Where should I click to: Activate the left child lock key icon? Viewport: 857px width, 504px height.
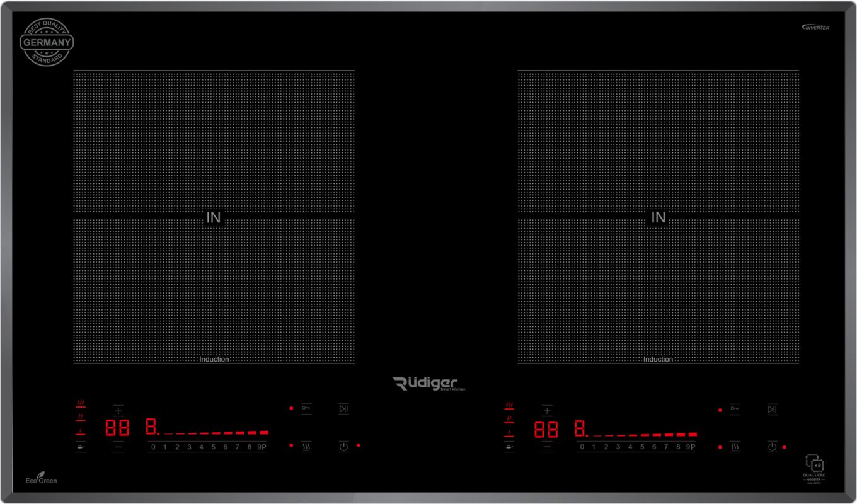(306, 408)
